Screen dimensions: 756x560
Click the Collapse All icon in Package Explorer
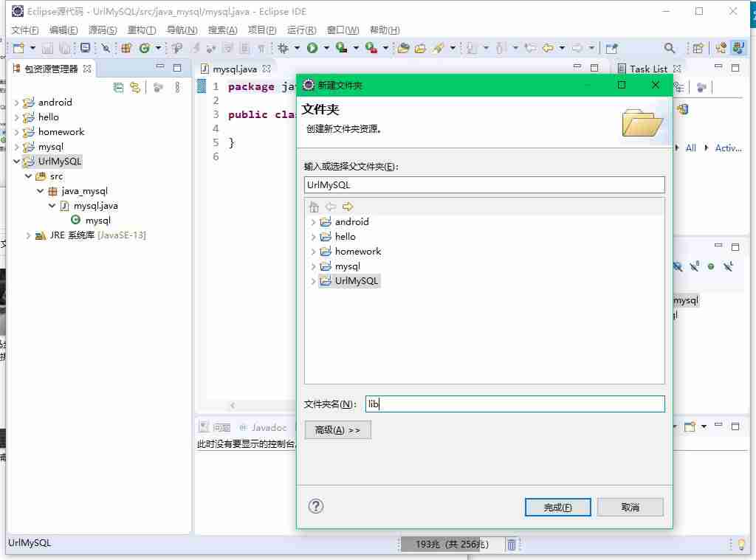click(118, 87)
